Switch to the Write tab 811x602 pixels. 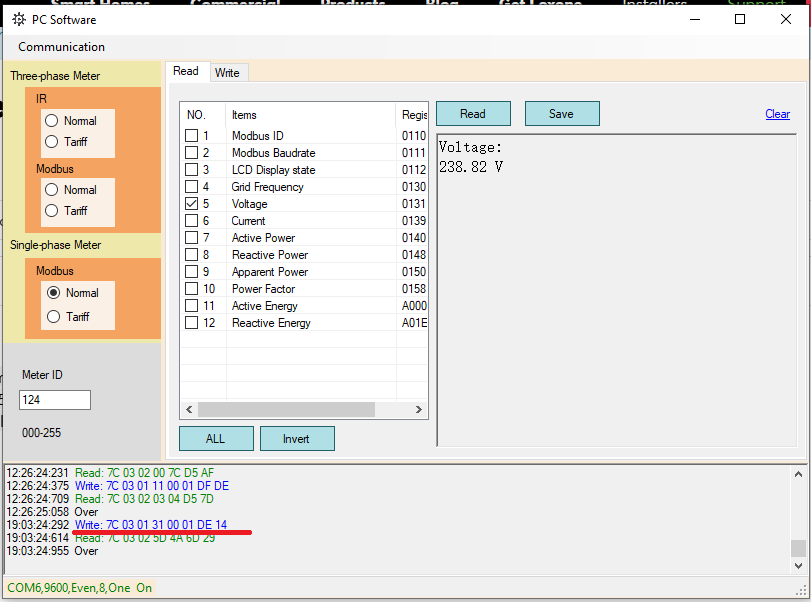[x=227, y=72]
